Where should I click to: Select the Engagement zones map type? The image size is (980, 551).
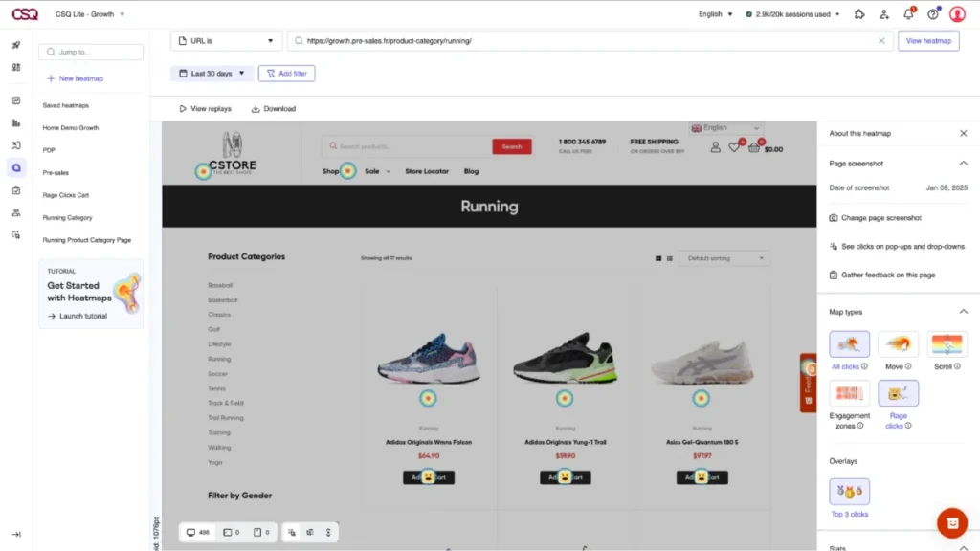pyautogui.click(x=849, y=395)
